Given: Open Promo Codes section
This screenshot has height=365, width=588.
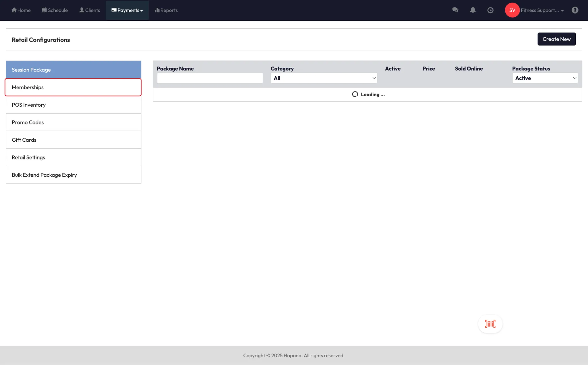Looking at the screenshot, I should (73, 122).
